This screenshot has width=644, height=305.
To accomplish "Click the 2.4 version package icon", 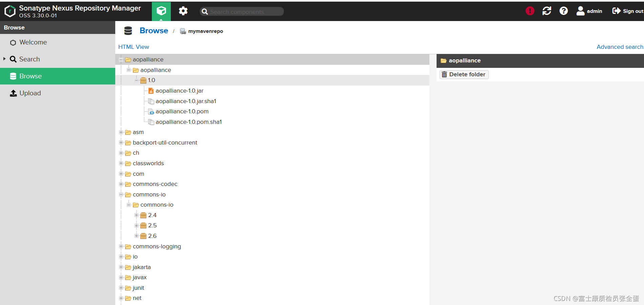I will click(x=143, y=215).
